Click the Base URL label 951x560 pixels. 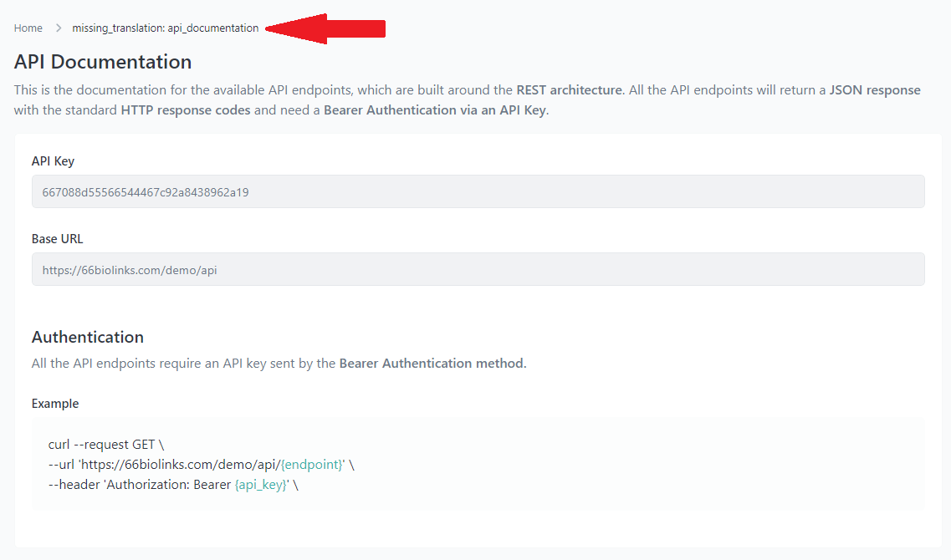point(57,239)
